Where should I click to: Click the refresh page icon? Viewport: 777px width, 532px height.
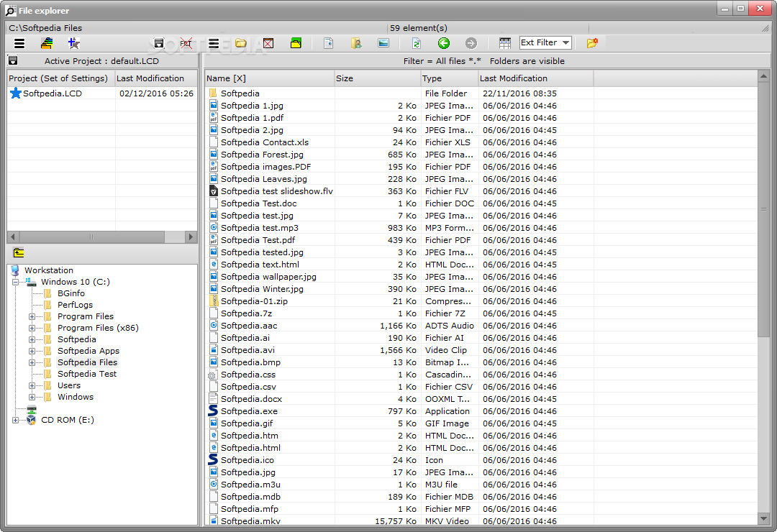[417, 44]
